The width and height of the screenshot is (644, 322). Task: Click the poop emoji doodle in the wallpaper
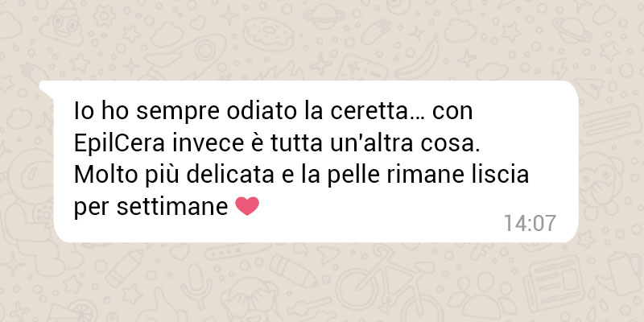point(62,23)
